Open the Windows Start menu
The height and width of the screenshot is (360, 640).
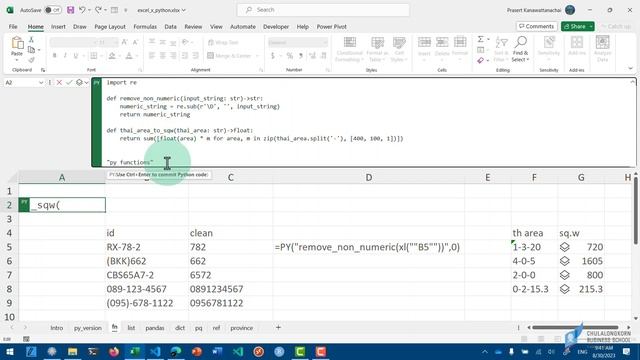(x=9, y=351)
